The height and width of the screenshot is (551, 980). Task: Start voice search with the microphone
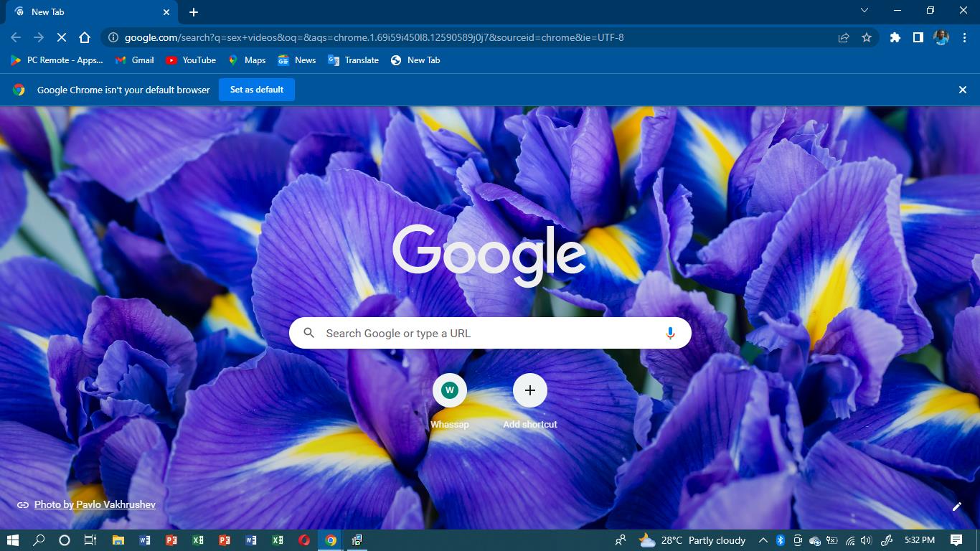point(670,334)
